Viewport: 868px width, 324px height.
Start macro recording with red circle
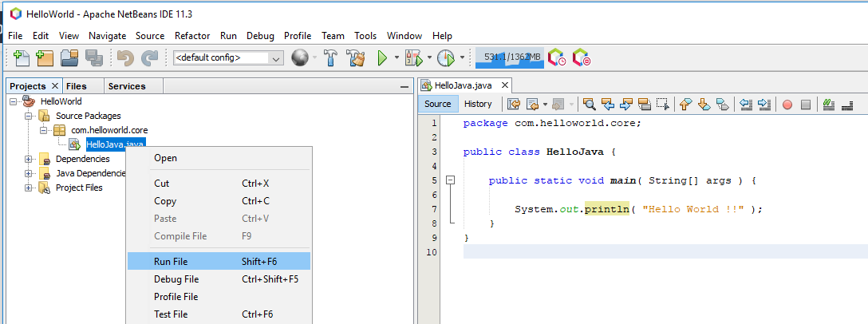(x=787, y=104)
